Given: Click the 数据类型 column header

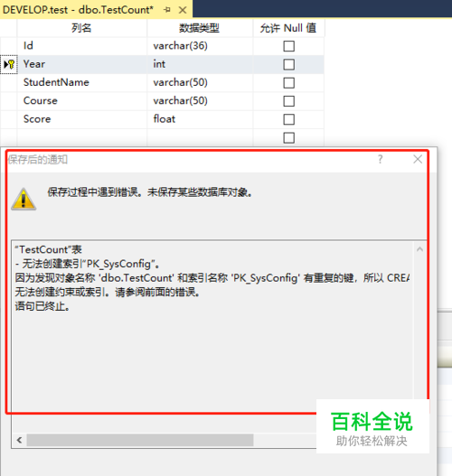Looking at the screenshot, I should click(x=200, y=28).
